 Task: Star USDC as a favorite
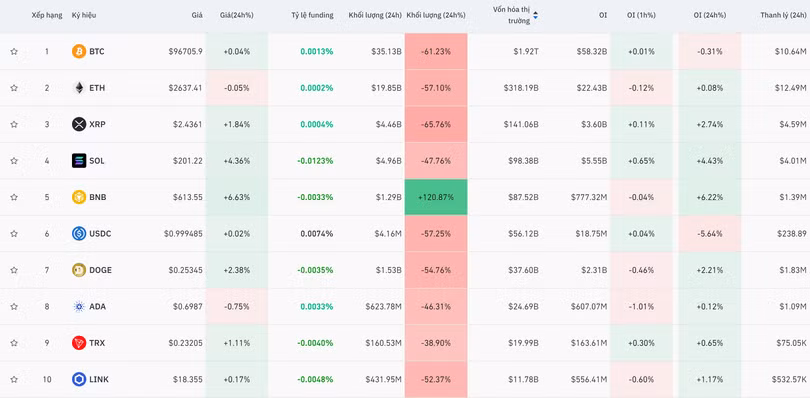pos(14,234)
